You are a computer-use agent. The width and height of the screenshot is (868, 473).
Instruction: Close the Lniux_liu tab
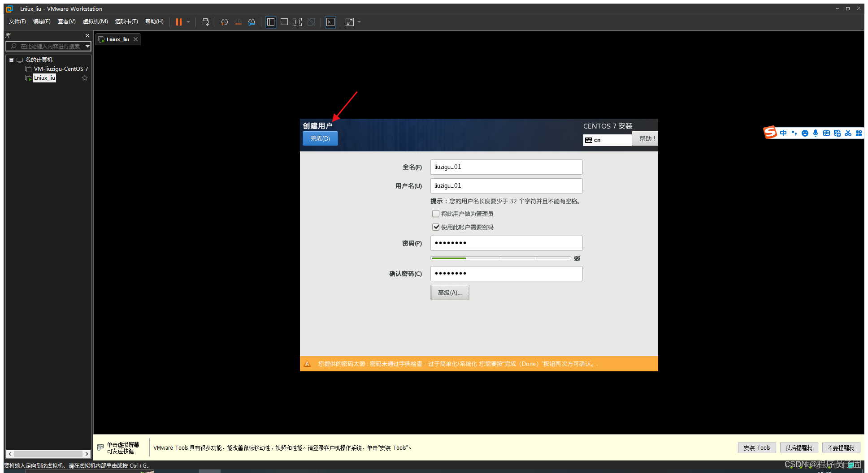tap(135, 39)
